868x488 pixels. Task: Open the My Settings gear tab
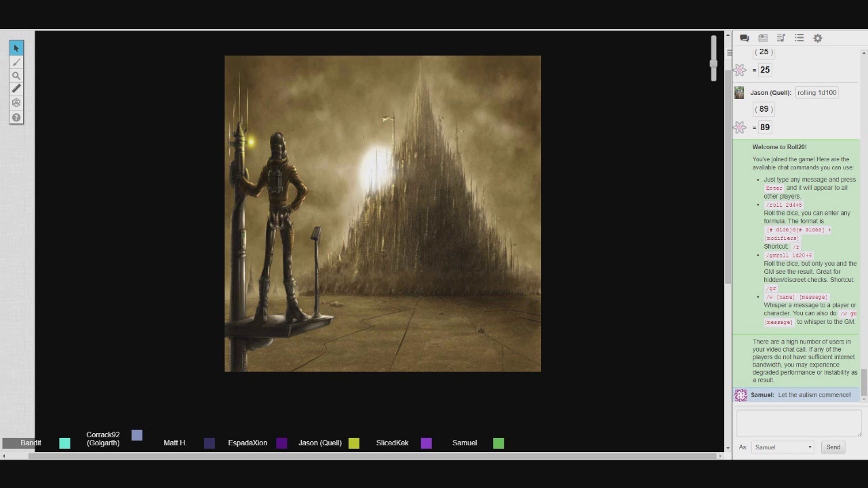[x=818, y=38]
